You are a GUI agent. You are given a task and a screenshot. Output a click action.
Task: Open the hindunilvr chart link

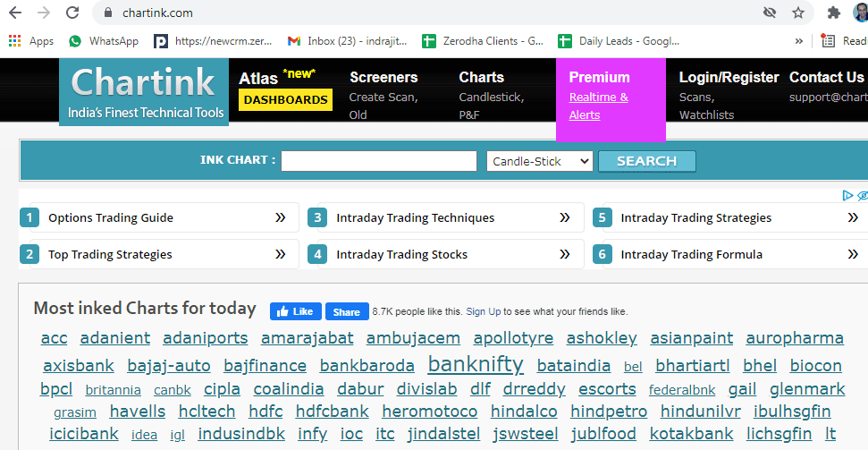[700, 412]
